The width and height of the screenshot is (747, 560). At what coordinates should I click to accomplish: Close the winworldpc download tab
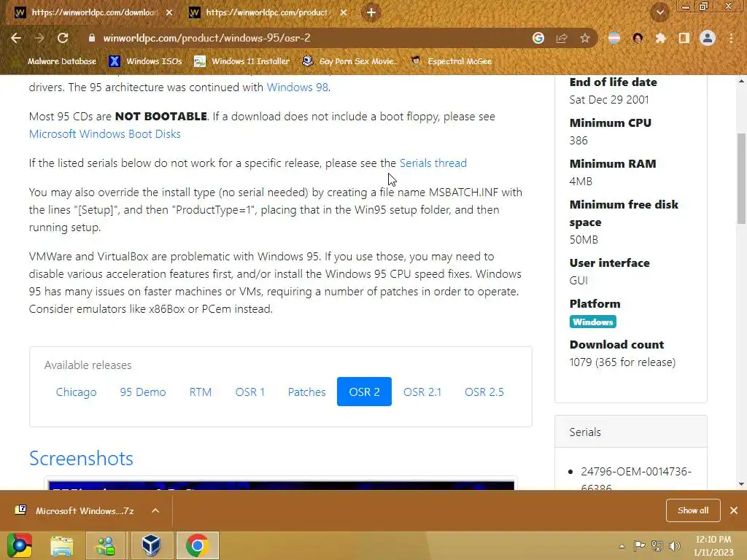tap(169, 12)
